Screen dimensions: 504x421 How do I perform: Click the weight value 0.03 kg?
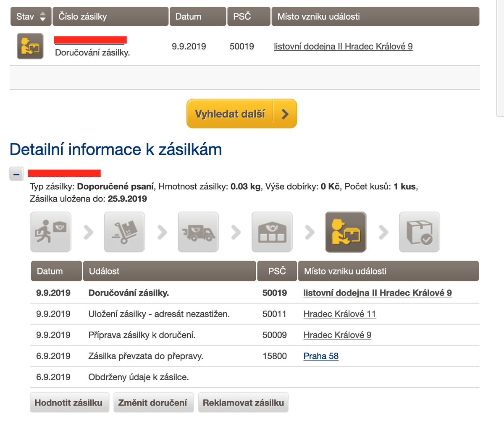pyautogui.click(x=245, y=186)
